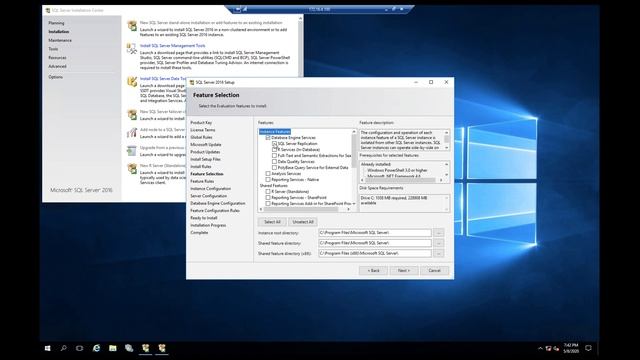Screen dimensions: 640x360
Task: Click shared feature directory input field
Action: (375, 243)
